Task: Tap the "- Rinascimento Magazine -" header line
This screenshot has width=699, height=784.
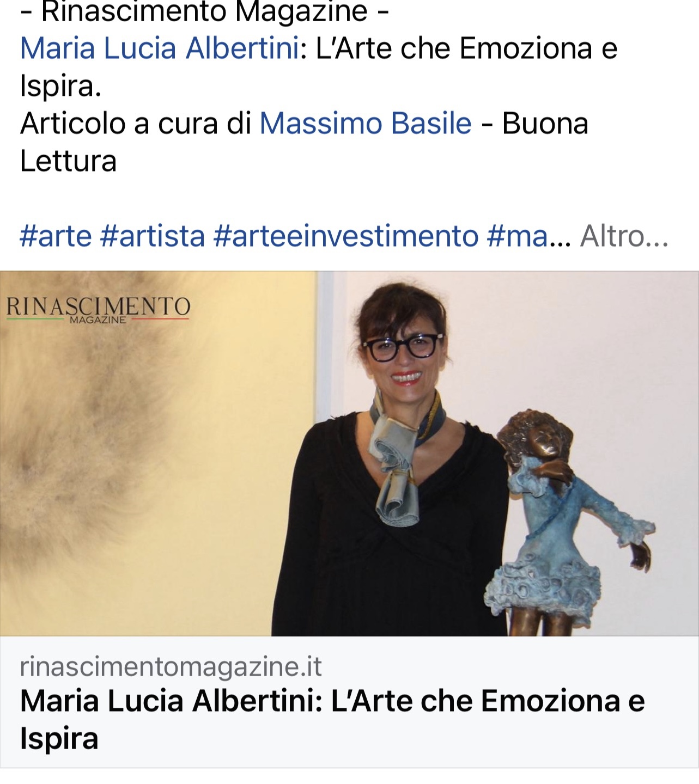Action: point(205,12)
